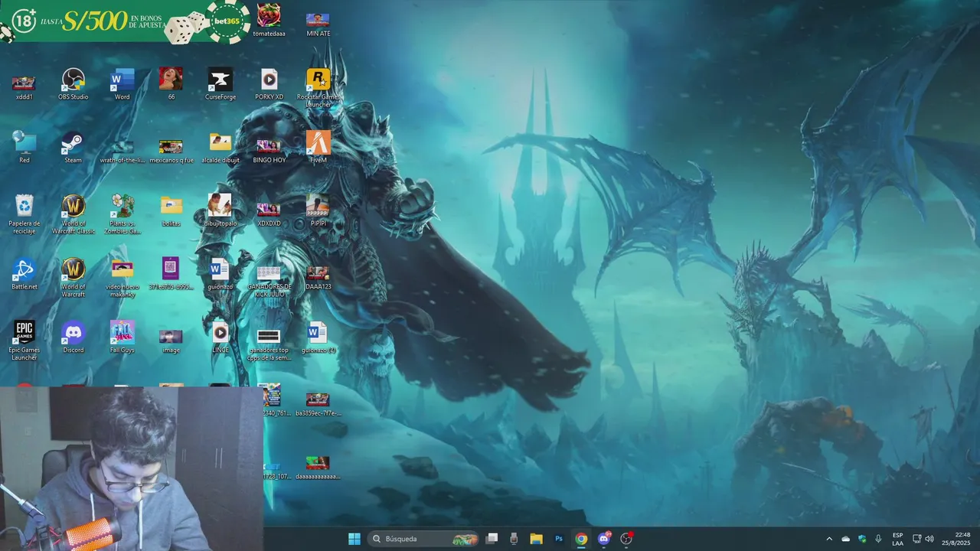This screenshot has width=980, height=551.
Task: Select the 66 image file
Action: tap(171, 84)
